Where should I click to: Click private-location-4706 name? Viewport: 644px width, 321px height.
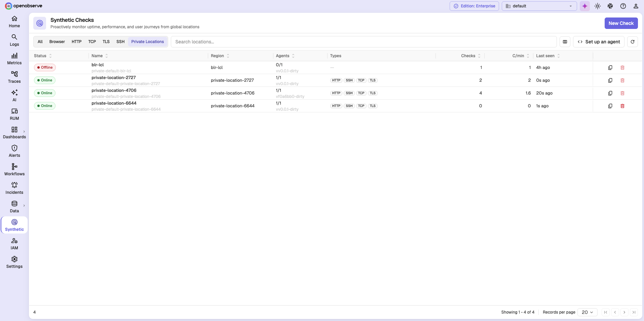point(114,91)
